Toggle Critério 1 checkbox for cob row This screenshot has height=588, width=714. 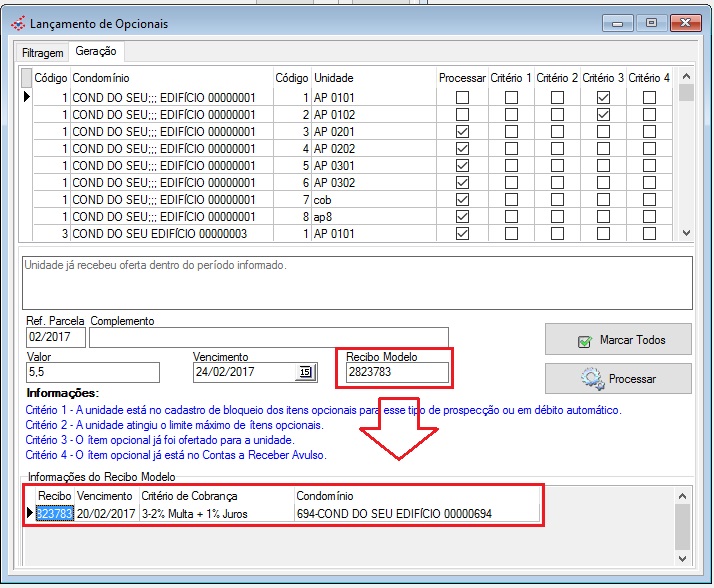click(x=511, y=200)
